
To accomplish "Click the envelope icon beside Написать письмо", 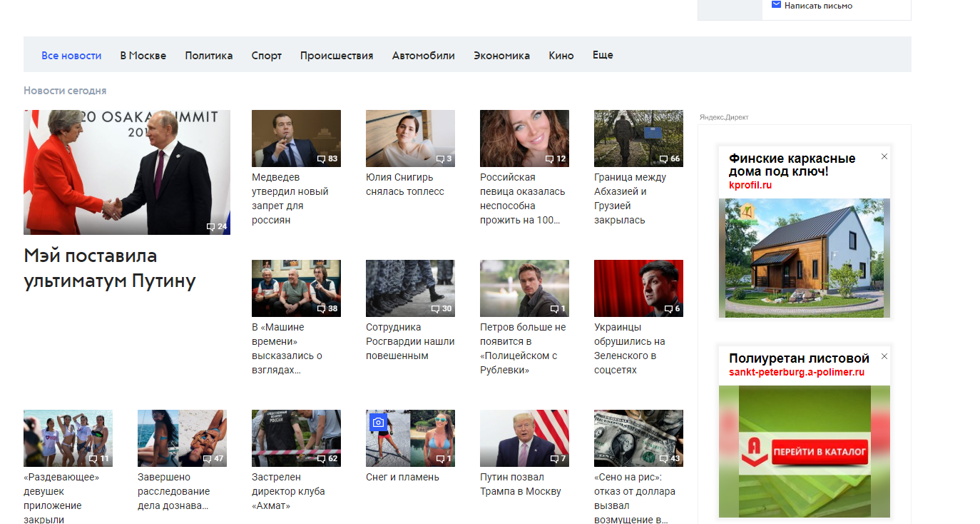I will click(x=776, y=5).
